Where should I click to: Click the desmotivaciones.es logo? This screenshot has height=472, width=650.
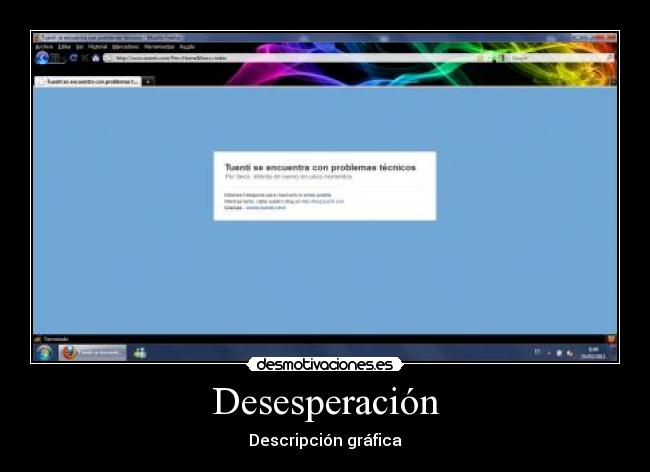(325, 365)
